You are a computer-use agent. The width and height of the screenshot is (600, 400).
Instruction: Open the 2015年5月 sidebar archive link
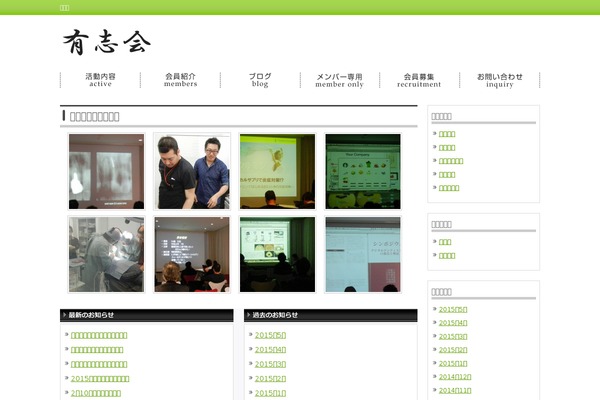453,310
